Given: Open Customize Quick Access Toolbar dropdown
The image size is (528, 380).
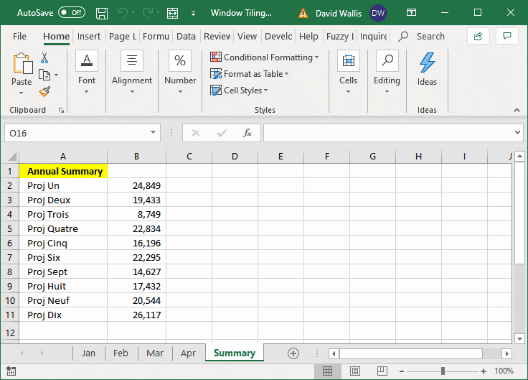Looking at the screenshot, I should pos(193,13).
